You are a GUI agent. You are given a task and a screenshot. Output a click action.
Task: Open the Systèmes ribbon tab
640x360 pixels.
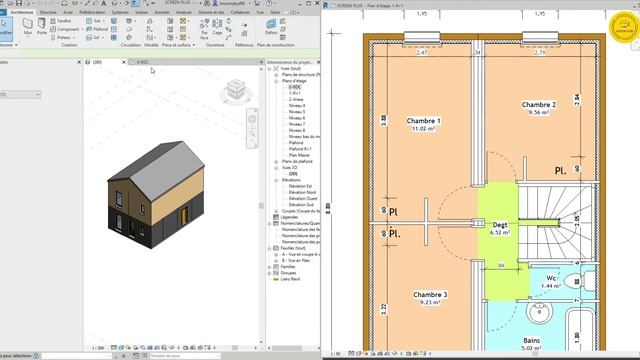point(120,12)
